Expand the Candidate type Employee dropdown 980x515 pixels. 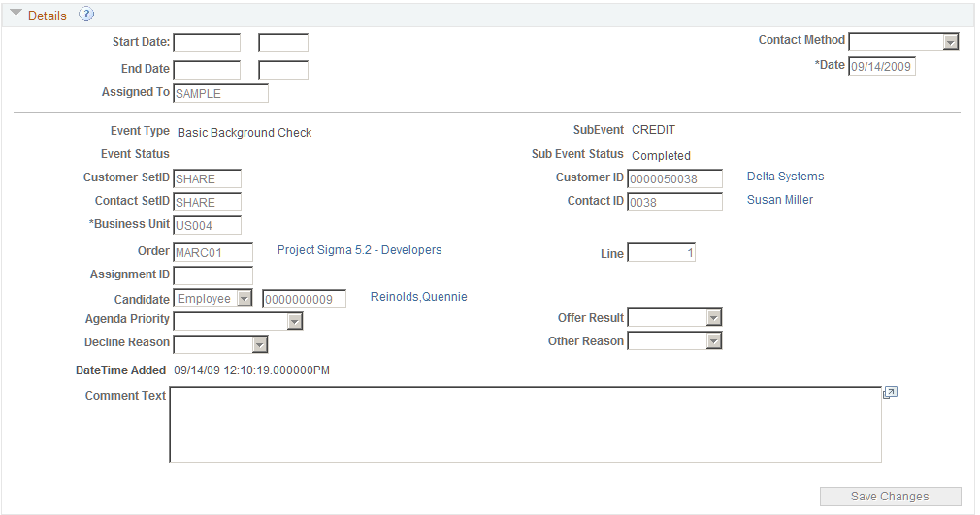tap(213, 299)
